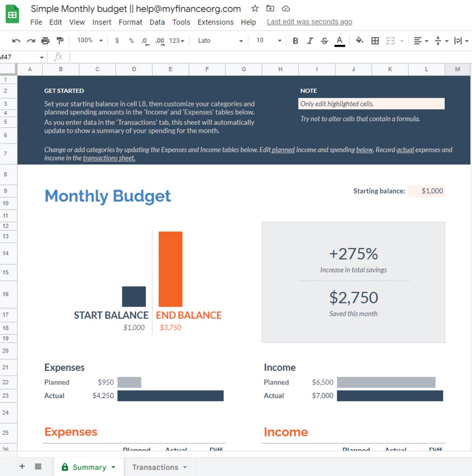
Task: Click the document title text
Action: coord(135,9)
